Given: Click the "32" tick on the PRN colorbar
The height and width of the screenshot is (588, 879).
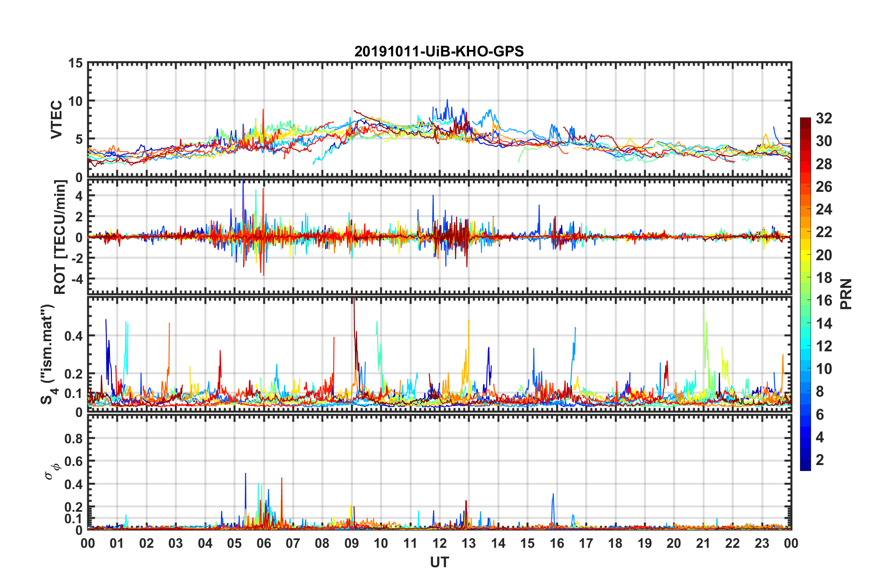Looking at the screenshot, I should (824, 118).
